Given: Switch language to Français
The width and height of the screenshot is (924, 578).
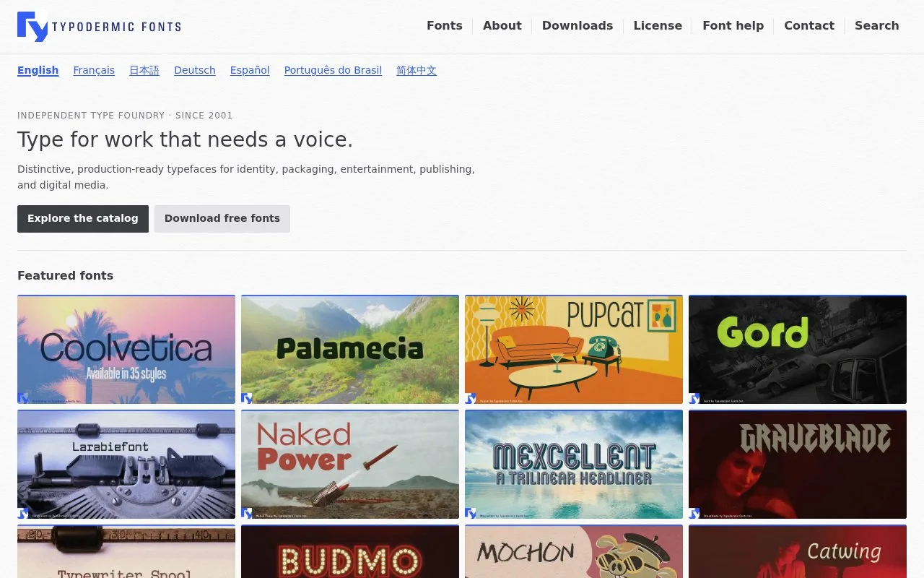Looking at the screenshot, I should click(x=94, y=70).
